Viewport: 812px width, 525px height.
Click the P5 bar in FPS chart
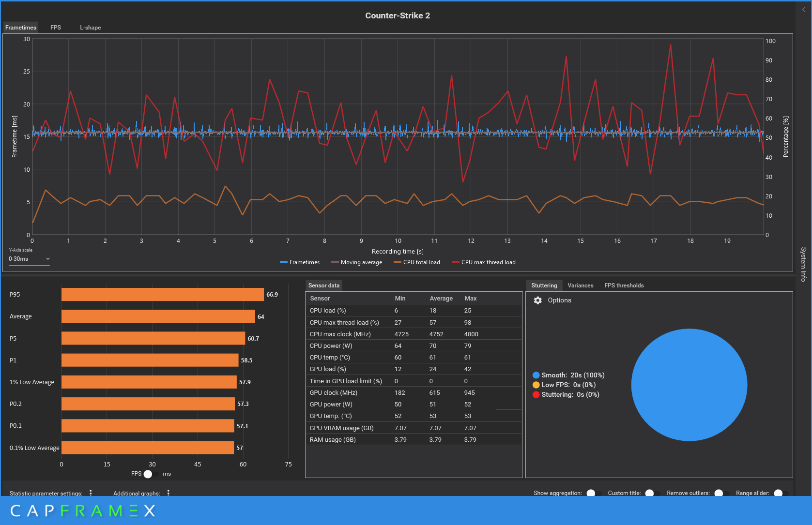point(153,338)
